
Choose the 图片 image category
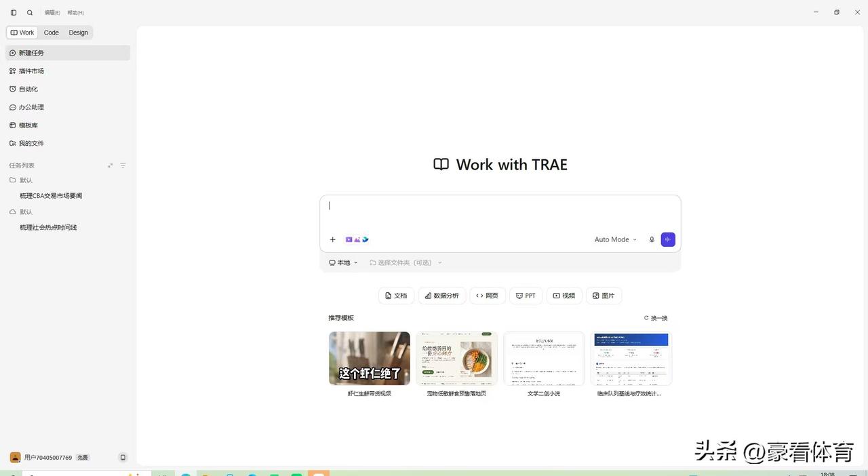click(604, 296)
